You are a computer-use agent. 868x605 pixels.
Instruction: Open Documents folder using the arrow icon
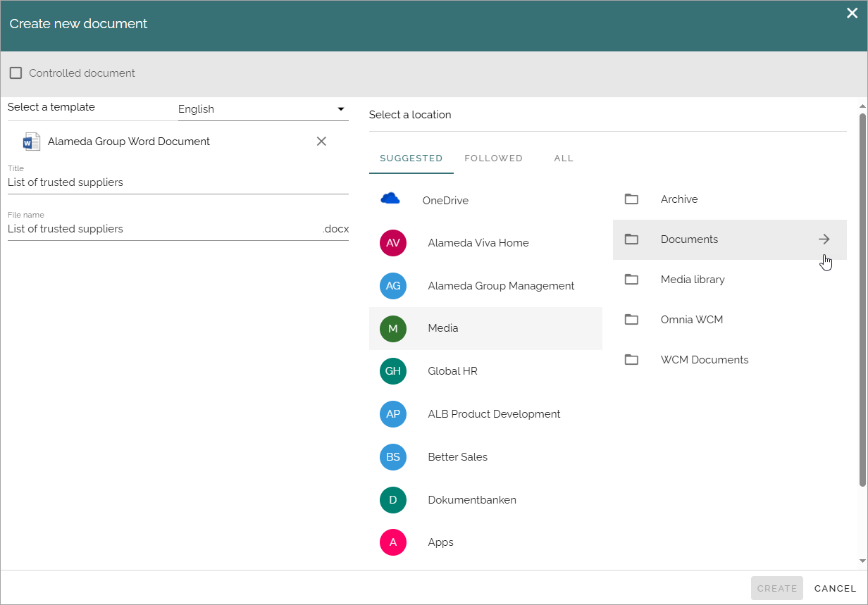click(824, 239)
